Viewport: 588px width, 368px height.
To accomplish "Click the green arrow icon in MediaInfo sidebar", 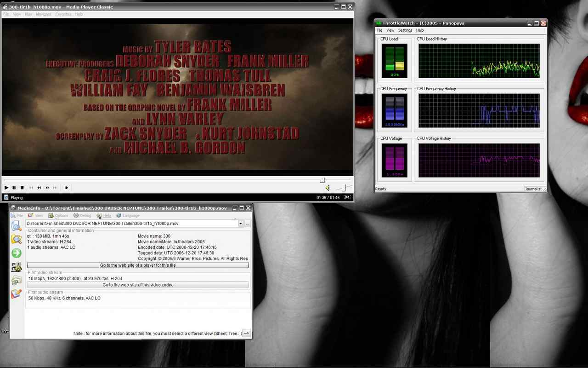I will click(16, 253).
